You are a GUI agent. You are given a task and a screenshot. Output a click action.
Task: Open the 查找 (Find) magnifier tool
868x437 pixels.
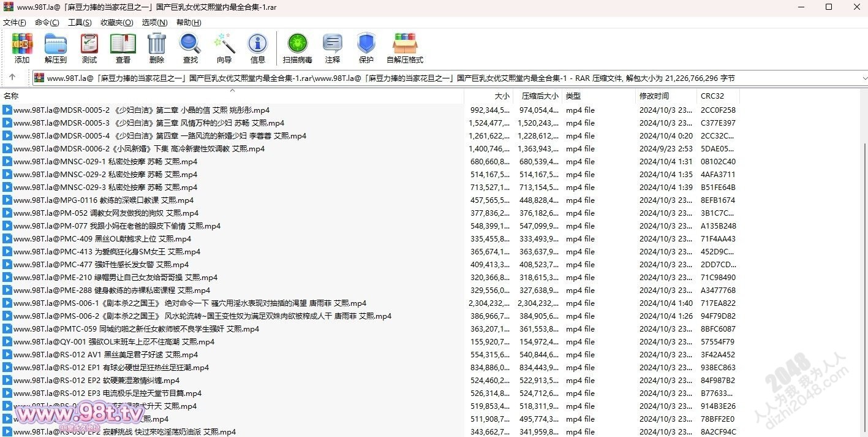[x=190, y=48]
